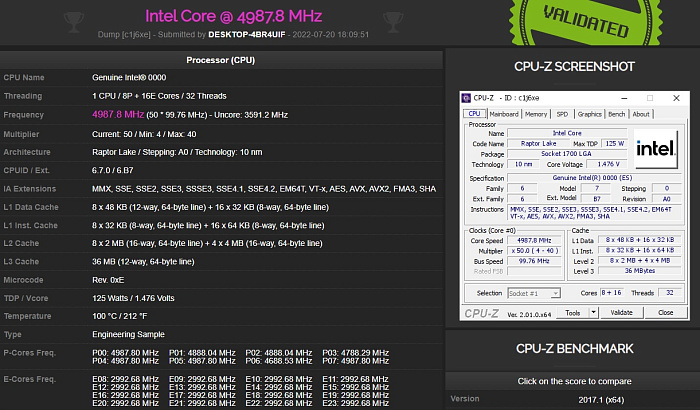Image resolution: width=700 pixels, height=410 pixels.
Task: Click the Architecture value Raptor Lake row
Action: (x=177, y=152)
